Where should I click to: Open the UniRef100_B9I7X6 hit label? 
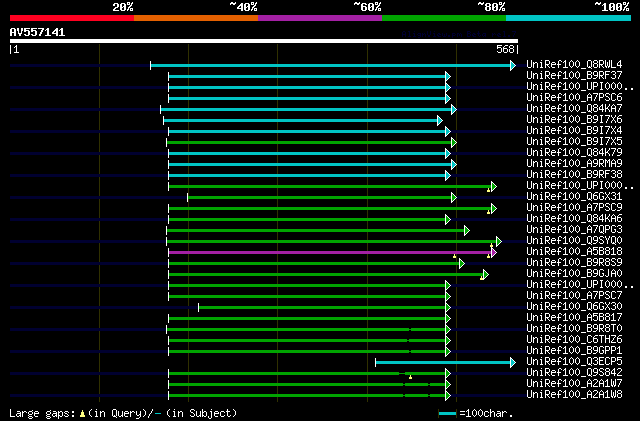pyautogui.click(x=574, y=119)
